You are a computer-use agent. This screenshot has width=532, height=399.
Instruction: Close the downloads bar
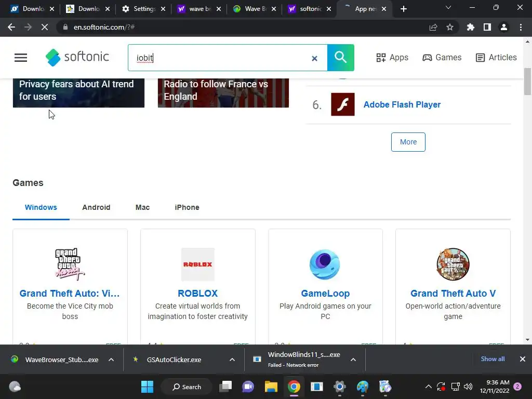(x=523, y=359)
